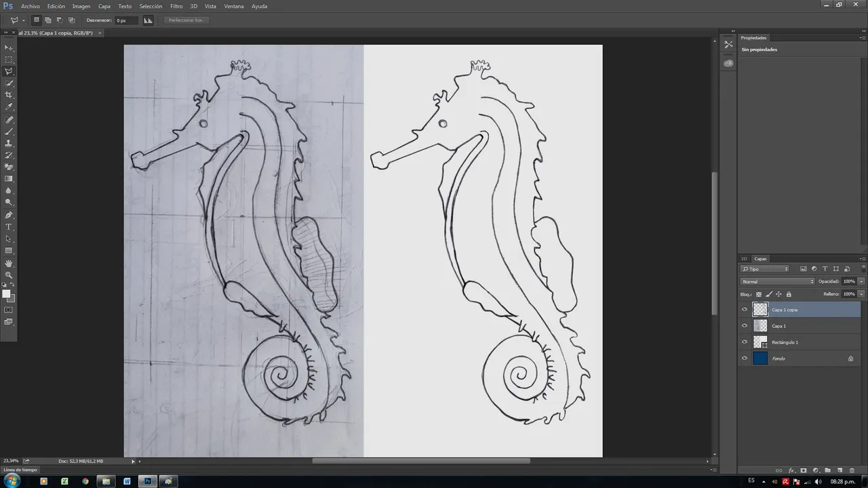
Task: Select the Move tool
Action: click(x=9, y=47)
